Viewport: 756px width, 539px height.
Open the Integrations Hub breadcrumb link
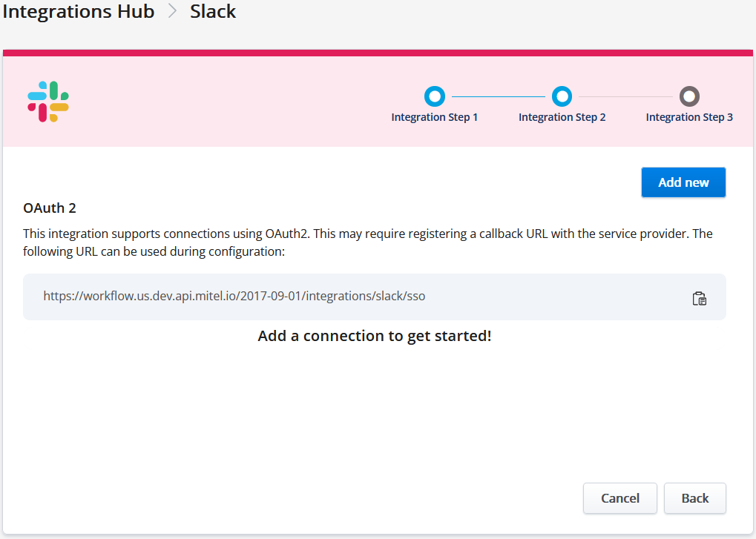(x=78, y=11)
